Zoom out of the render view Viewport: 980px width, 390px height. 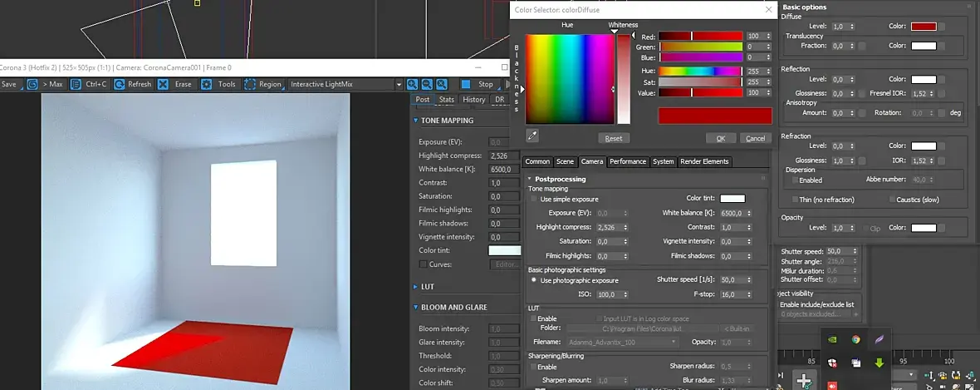click(x=427, y=84)
